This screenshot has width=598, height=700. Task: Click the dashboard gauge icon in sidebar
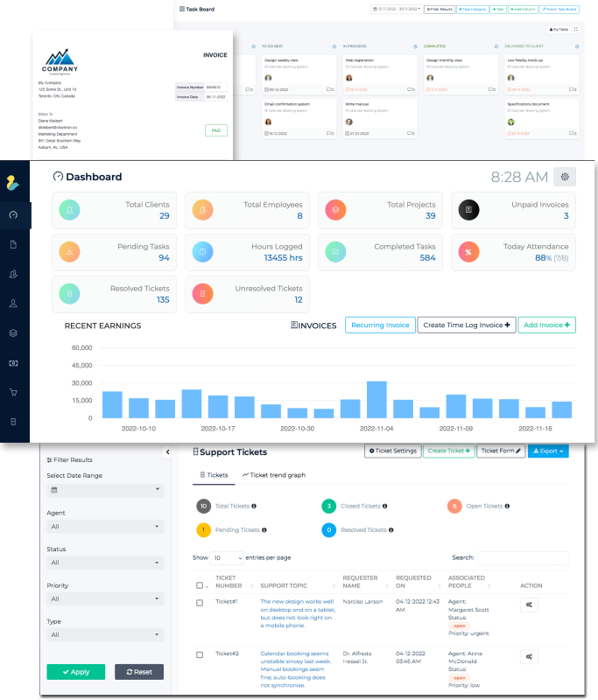click(x=14, y=215)
